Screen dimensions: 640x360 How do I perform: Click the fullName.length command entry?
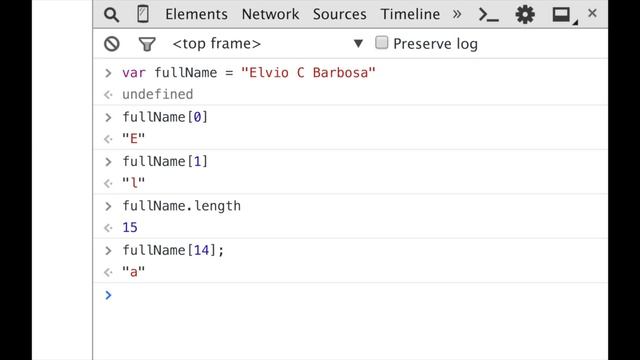(182, 206)
